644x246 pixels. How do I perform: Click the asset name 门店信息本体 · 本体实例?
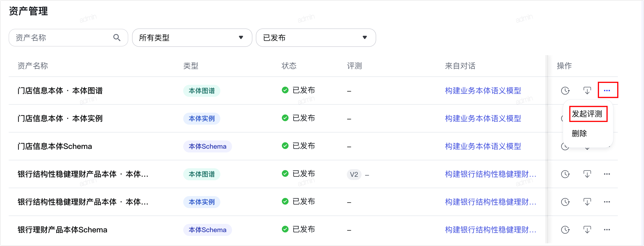[x=60, y=118]
